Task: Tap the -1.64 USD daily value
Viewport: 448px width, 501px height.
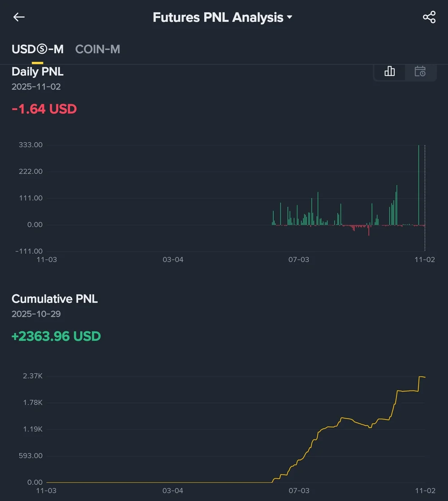Action: [44, 109]
